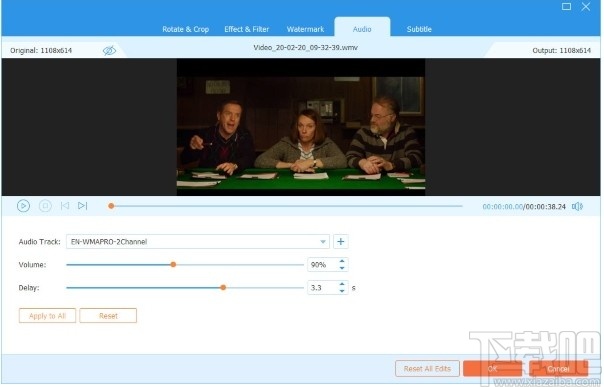
Task: Switch to the Subtitle tab
Action: (x=419, y=29)
